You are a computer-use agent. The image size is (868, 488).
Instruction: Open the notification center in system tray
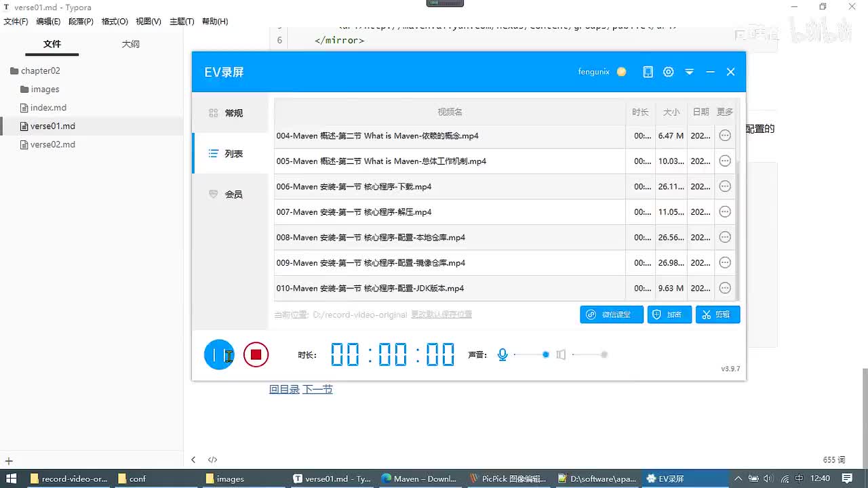(x=847, y=479)
